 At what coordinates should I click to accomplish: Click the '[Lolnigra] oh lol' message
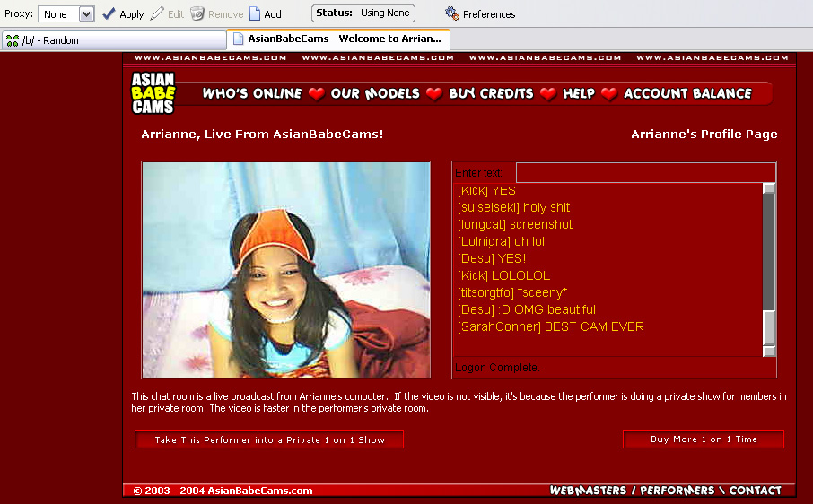(x=501, y=241)
